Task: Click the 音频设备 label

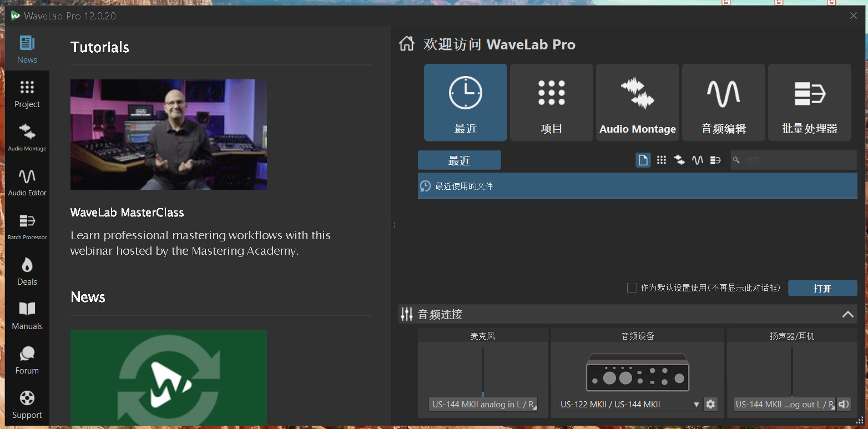Action: pos(638,336)
